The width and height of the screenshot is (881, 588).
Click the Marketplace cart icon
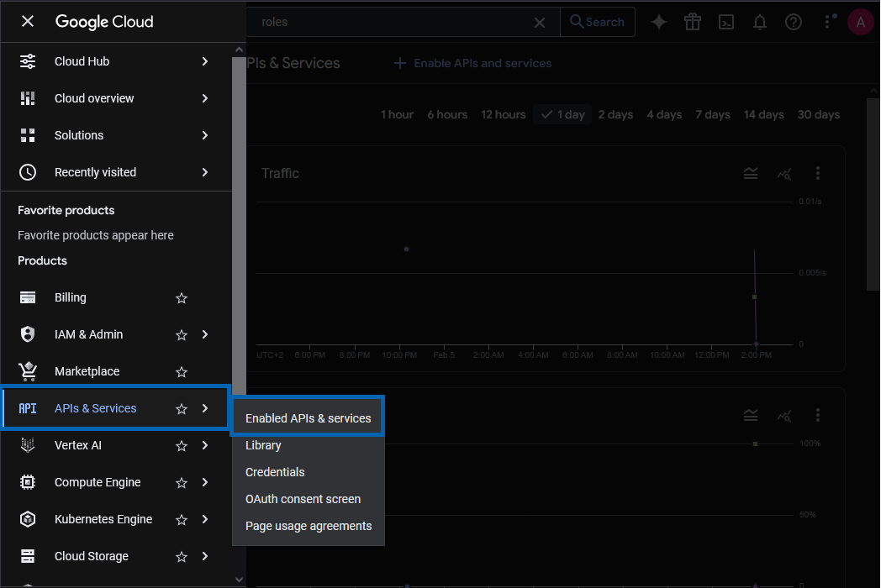click(x=28, y=371)
